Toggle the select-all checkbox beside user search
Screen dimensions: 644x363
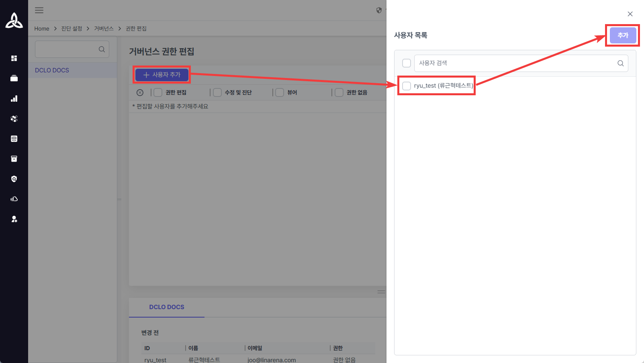(x=407, y=63)
